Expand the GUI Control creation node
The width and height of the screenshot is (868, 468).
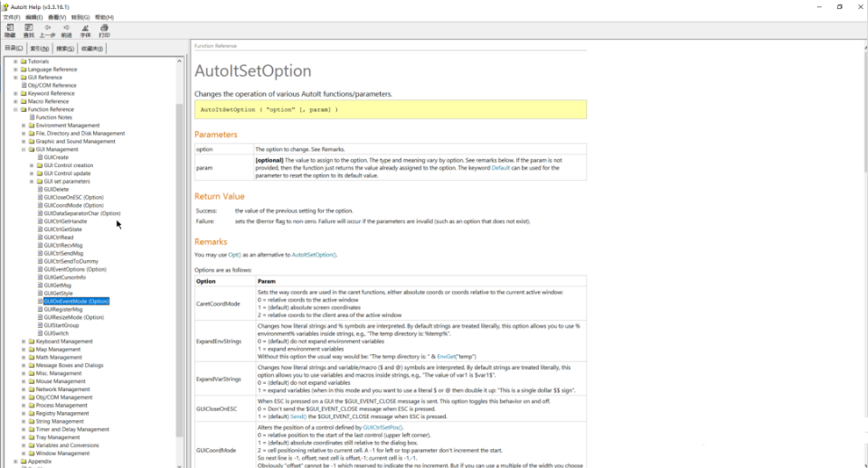pyautogui.click(x=32, y=165)
